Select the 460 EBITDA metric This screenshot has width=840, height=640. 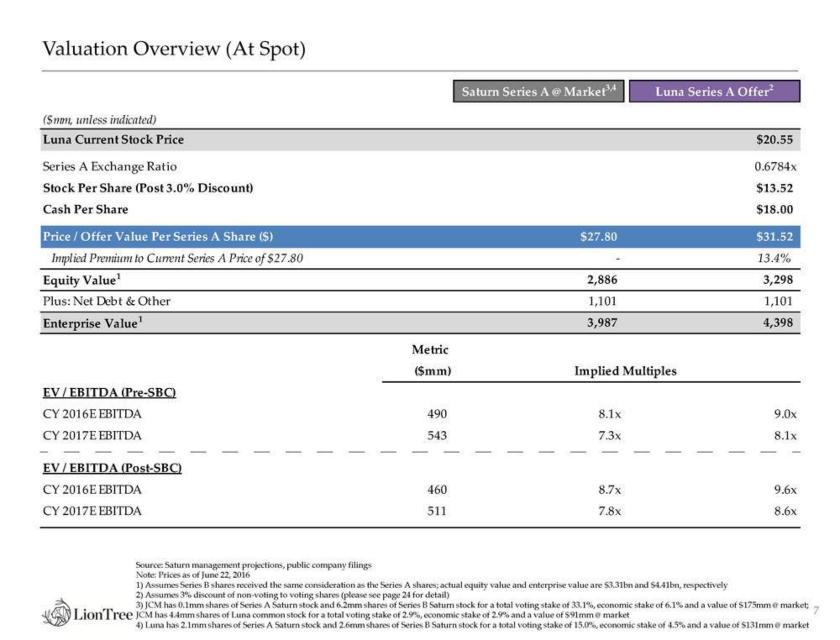point(437,490)
